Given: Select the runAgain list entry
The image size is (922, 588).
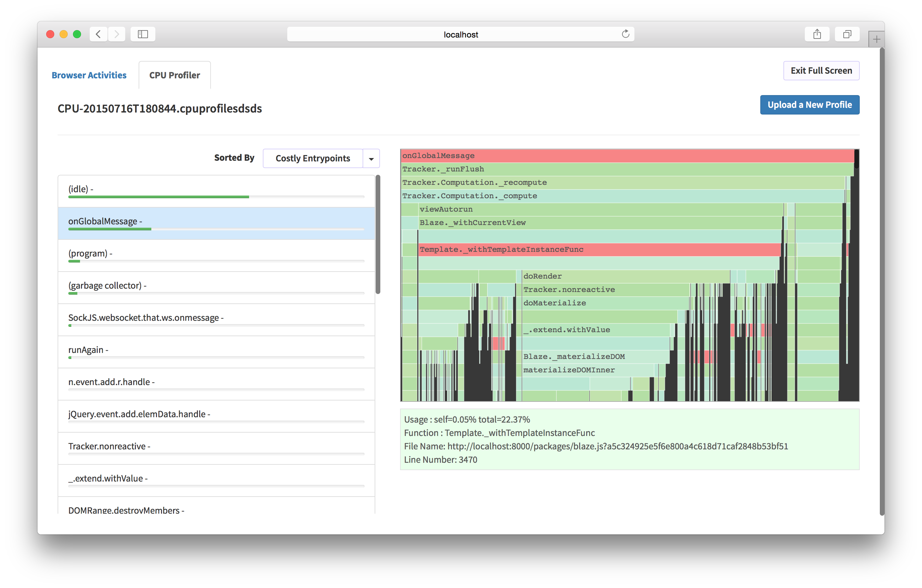Looking at the screenshot, I should 216,352.
